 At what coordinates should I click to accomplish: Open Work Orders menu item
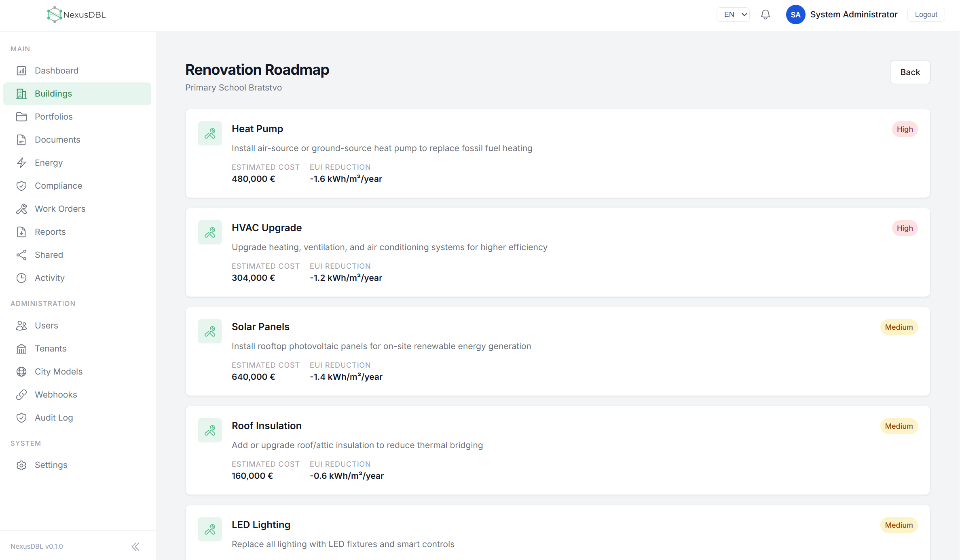click(x=77, y=209)
